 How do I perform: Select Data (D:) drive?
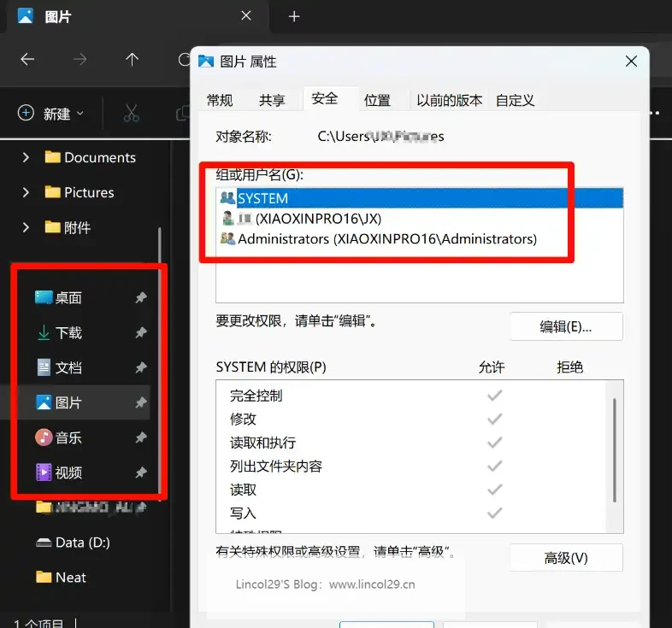pos(82,543)
